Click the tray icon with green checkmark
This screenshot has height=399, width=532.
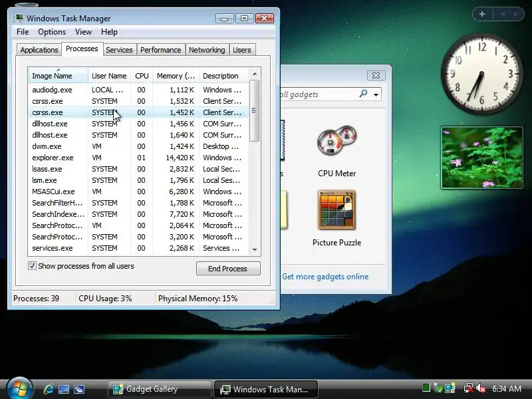(x=438, y=388)
